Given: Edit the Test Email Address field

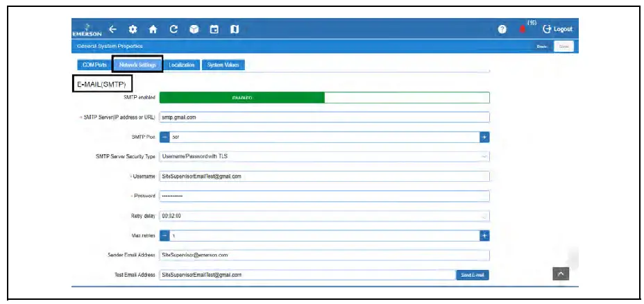Looking at the screenshot, I should 307,275.
